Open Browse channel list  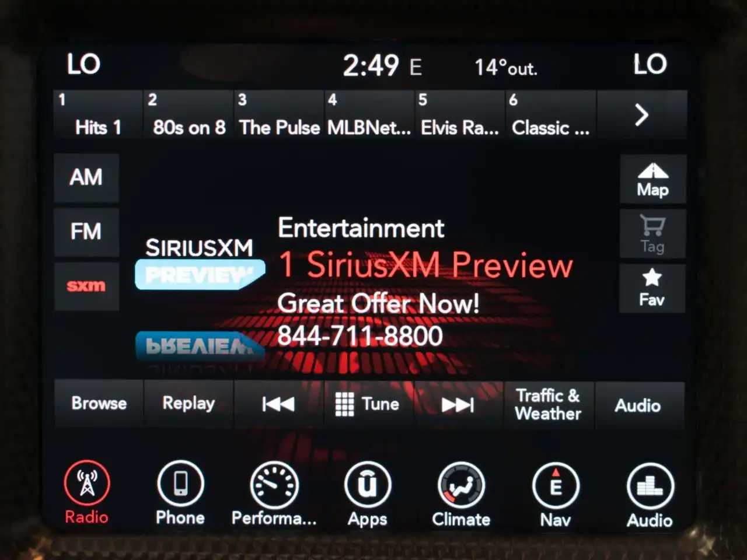(x=99, y=403)
